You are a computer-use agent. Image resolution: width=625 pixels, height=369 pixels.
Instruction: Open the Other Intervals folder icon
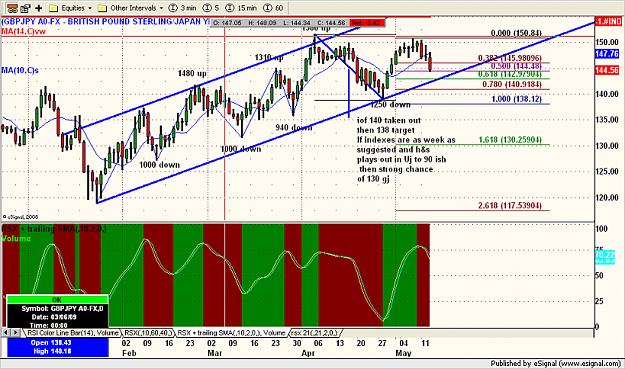[102, 8]
